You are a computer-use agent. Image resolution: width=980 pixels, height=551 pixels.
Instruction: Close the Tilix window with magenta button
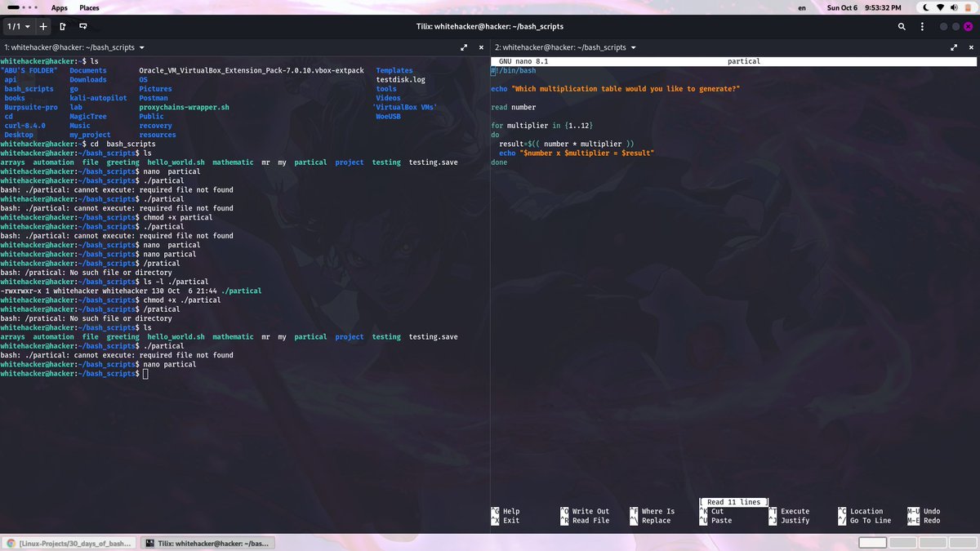[968, 26]
